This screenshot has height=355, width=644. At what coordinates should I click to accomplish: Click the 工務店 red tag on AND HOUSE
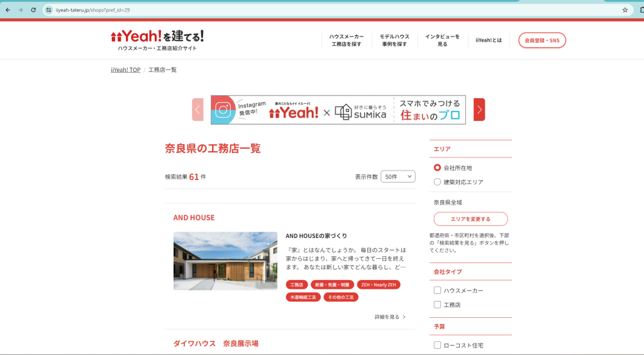[x=297, y=285]
